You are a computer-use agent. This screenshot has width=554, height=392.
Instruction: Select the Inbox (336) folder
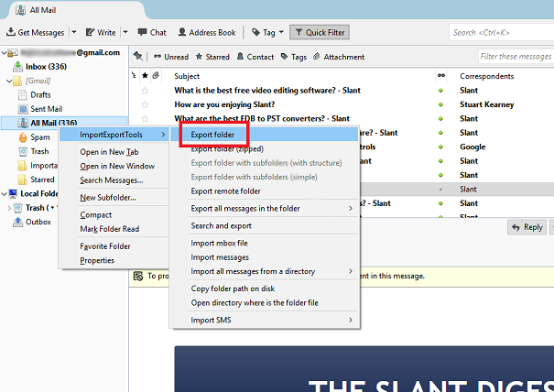pos(46,67)
